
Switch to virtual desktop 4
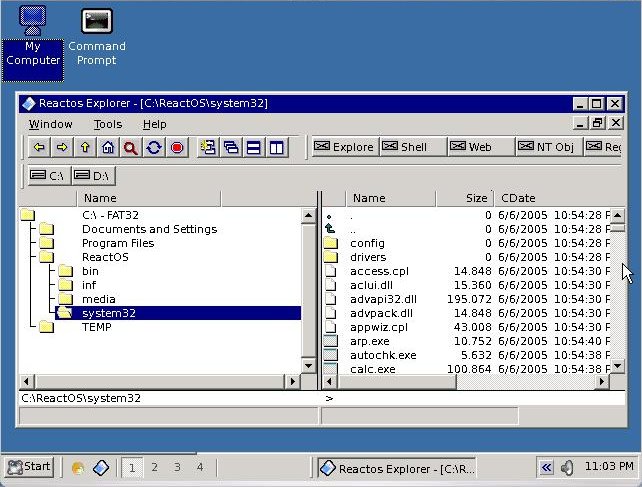200,467
